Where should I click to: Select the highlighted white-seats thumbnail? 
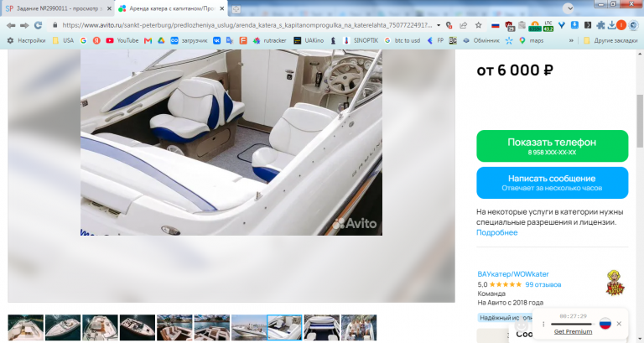click(x=284, y=327)
